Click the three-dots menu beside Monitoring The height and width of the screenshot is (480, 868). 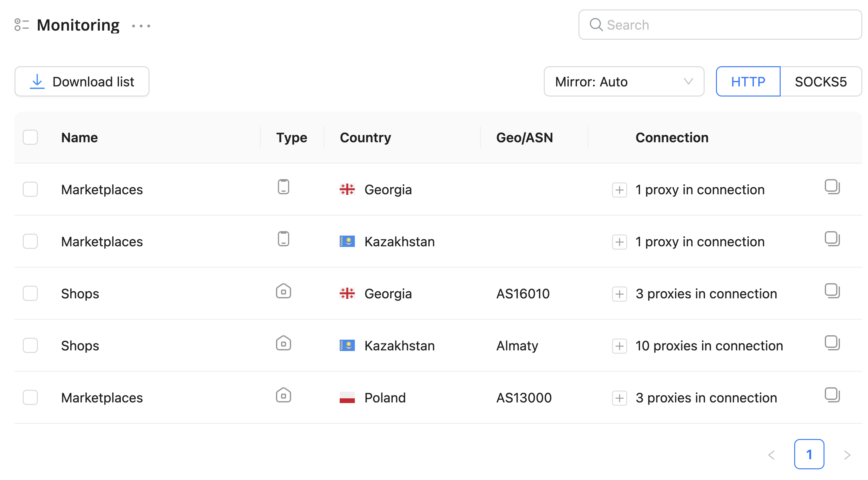(x=141, y=26)
